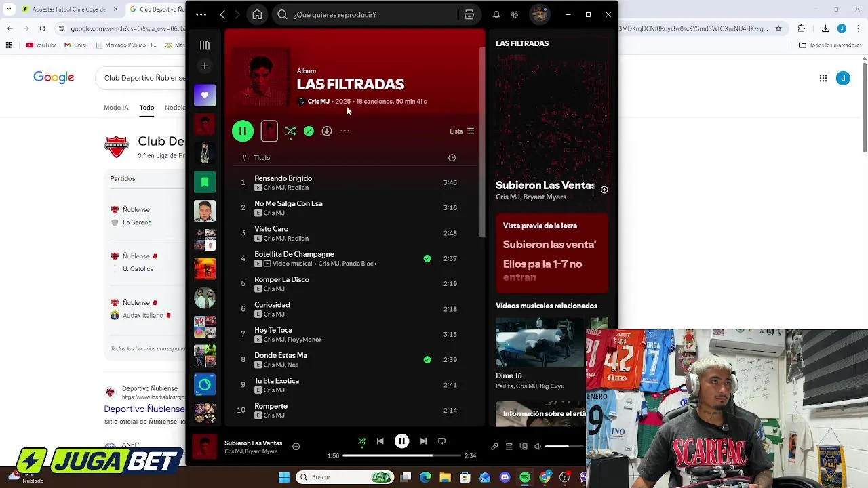Toggle the queue panel

(509, 447)
